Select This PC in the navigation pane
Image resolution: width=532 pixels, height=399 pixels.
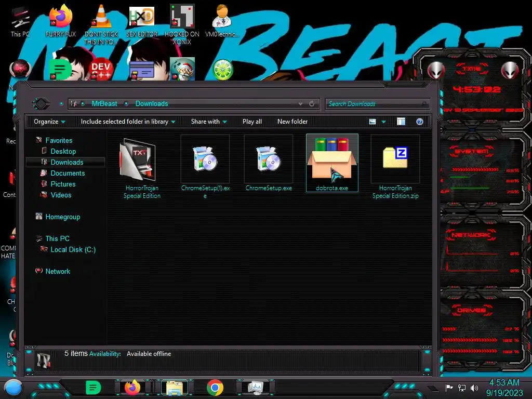click(57, 238)
